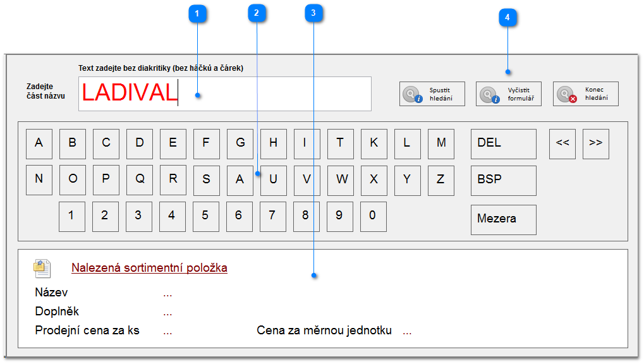Viewport: 644px width, 364px height.
Task: Tap the number 7 key
Action: click(x=273, y=217)
